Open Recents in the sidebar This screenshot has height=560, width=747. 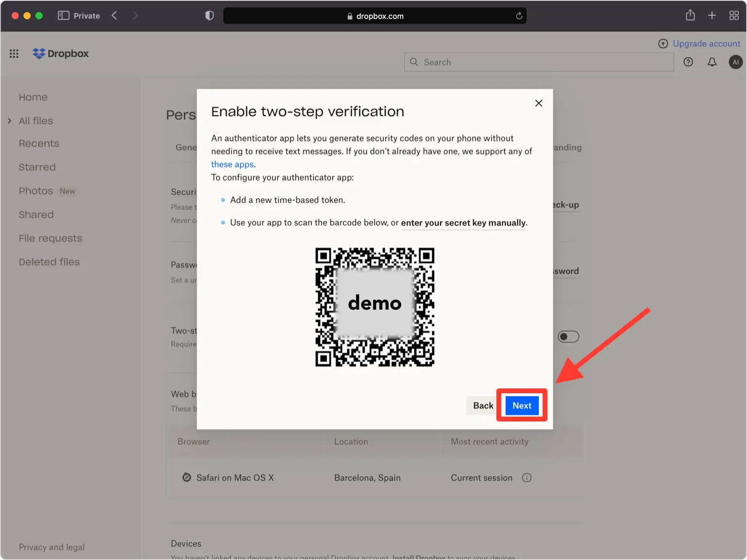39,143
